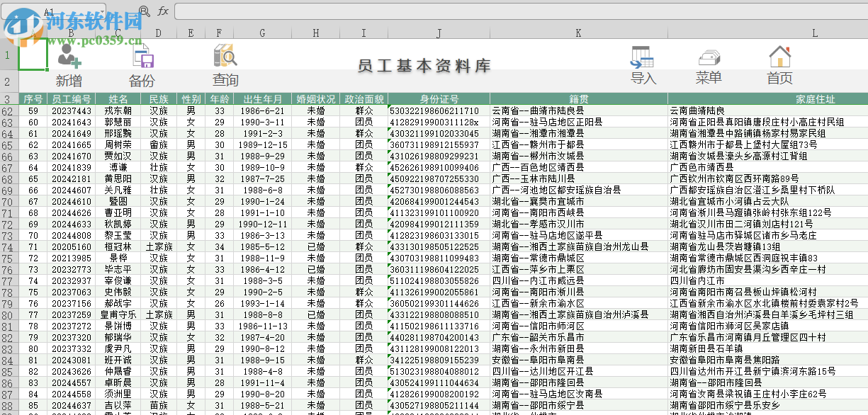Click the fx Insert Function icon
This screenshot has height=415, width=868.
pyautogui.click(x=164, y=11)
